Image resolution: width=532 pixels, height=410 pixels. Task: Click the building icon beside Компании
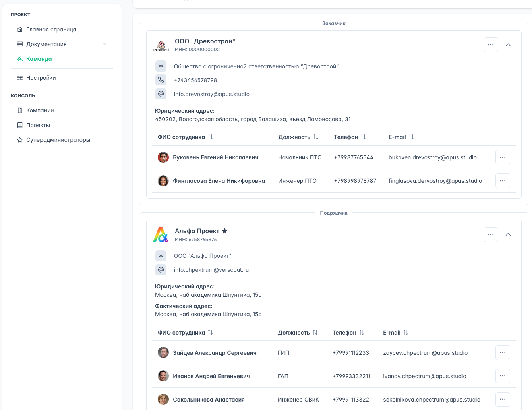pos(20,110)
